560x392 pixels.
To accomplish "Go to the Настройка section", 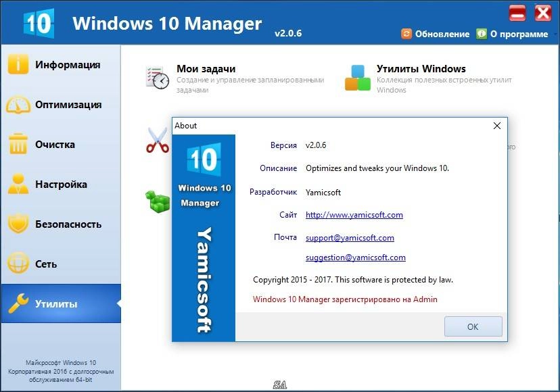I will 61,185.
